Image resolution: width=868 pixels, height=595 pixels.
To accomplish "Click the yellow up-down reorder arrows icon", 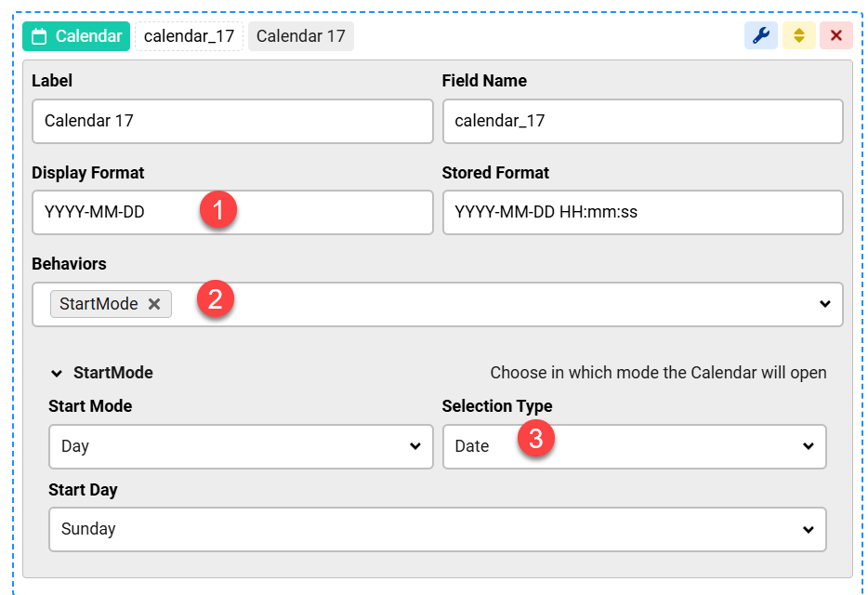I will (x=798, y=36).
